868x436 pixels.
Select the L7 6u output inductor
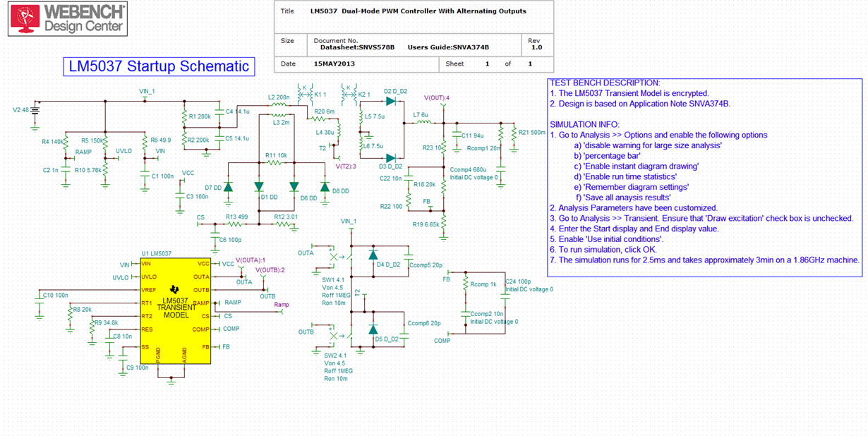pos(423,122)
